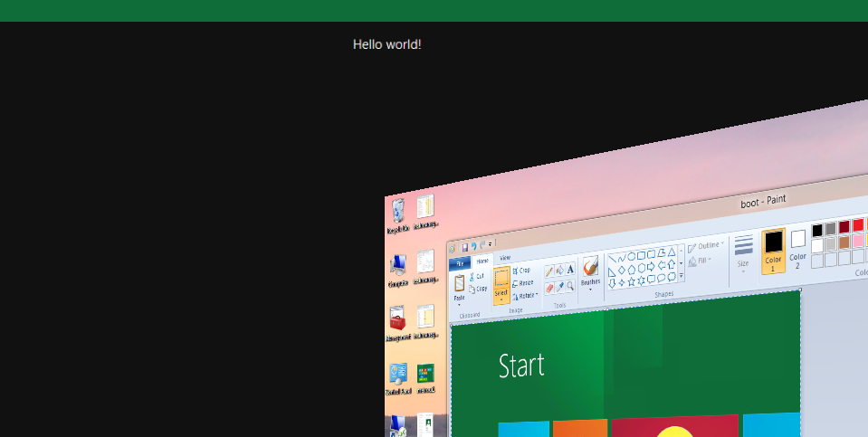The height and width of the screenshot is (437, 868).
Task: Open the File menu in Paint
Action: coord(460,263)
